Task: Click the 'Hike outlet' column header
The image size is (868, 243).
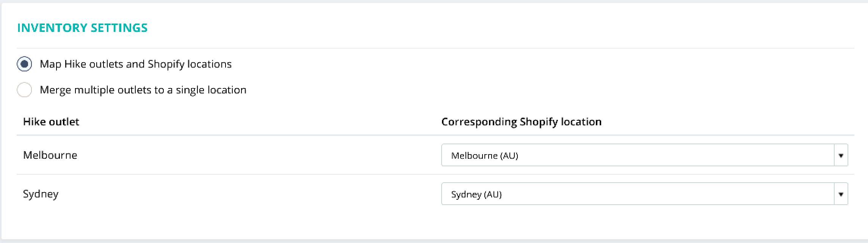Action: 51,122
